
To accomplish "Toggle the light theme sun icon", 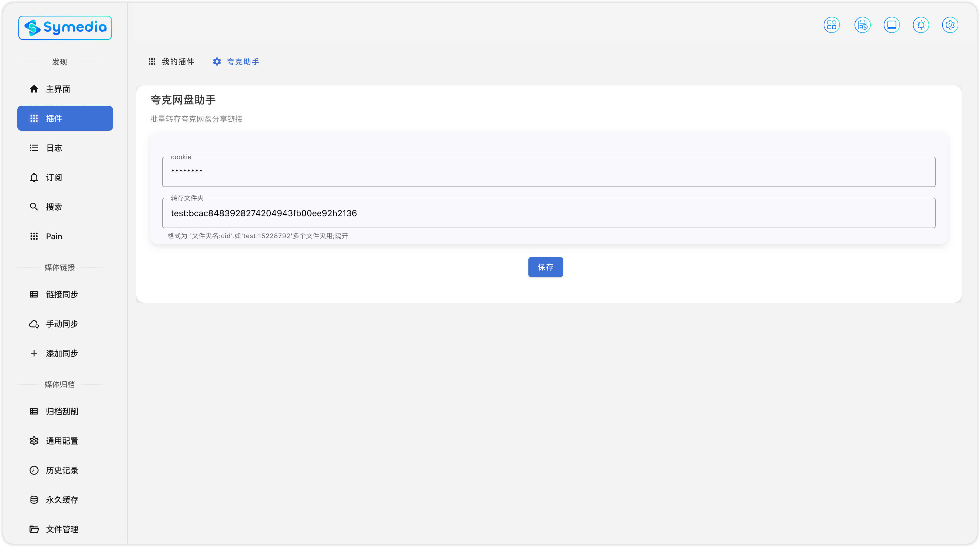I will pyautogui.click(x=921, y=25).
